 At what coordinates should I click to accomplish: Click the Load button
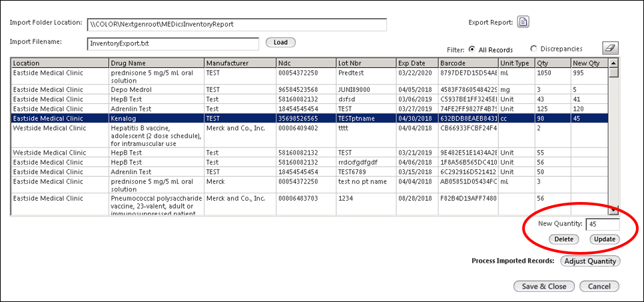point(280,42)
